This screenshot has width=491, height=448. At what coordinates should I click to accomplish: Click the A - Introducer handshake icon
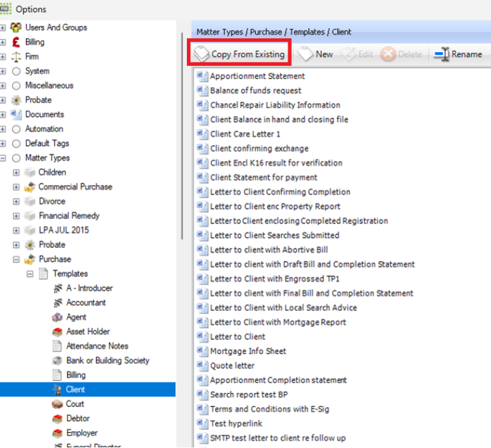click(x=58, y=288)
